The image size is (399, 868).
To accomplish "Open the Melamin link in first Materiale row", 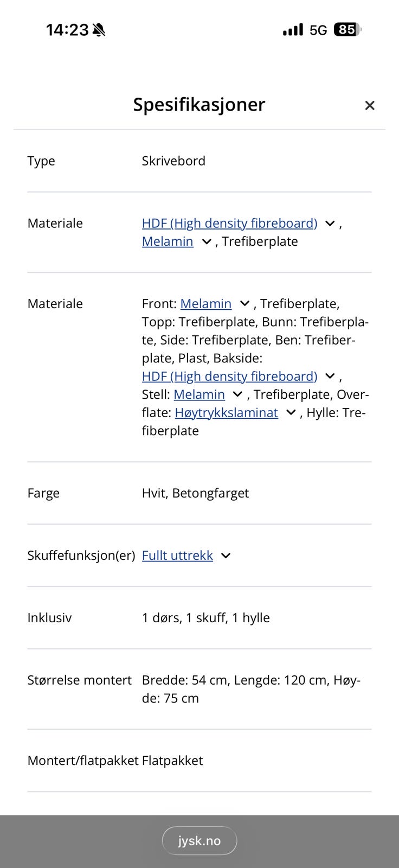I will point(167,241).
